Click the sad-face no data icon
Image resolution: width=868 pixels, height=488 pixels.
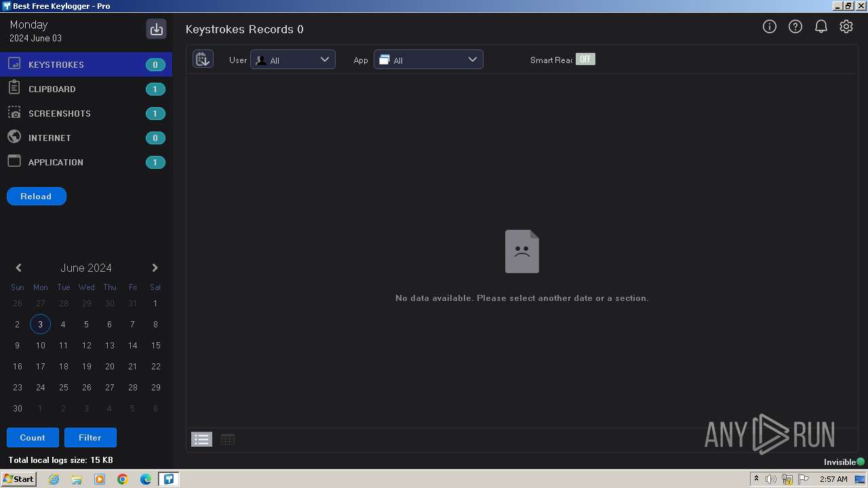tap(522, 251)
